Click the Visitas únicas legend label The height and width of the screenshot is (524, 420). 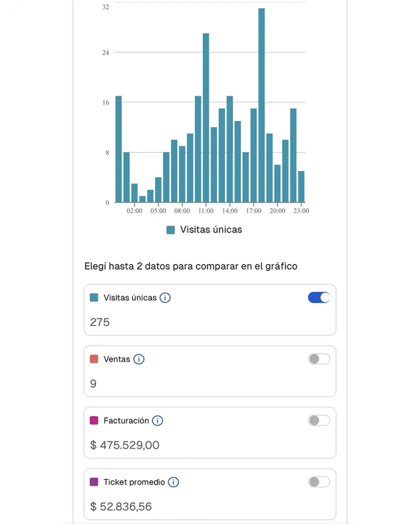[211, 230]
